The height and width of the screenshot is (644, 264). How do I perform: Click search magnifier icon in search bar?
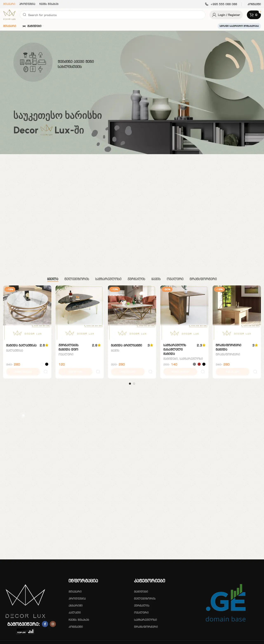pos(25,15)
